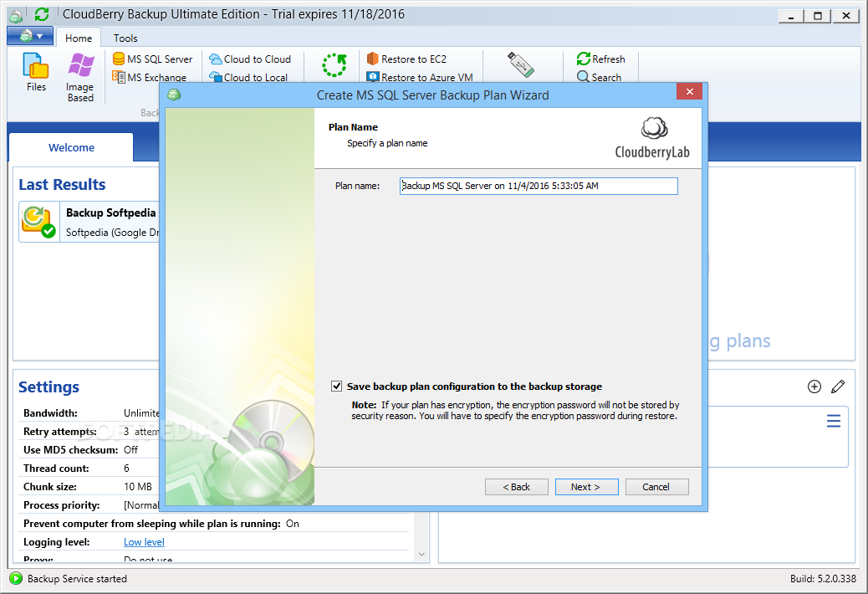Switch to the Tools ribbon tab
Image resolution: width=868 pixels, height=594 pixels.
(x=125, y=38)
